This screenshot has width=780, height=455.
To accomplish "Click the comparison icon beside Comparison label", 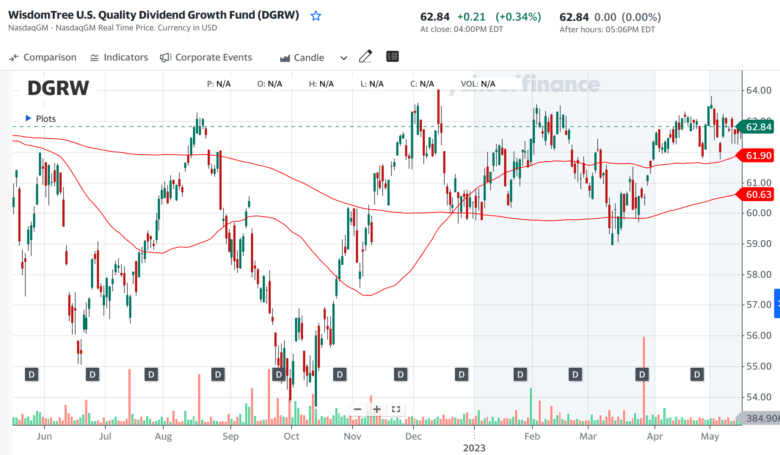I will pos(14,58).
